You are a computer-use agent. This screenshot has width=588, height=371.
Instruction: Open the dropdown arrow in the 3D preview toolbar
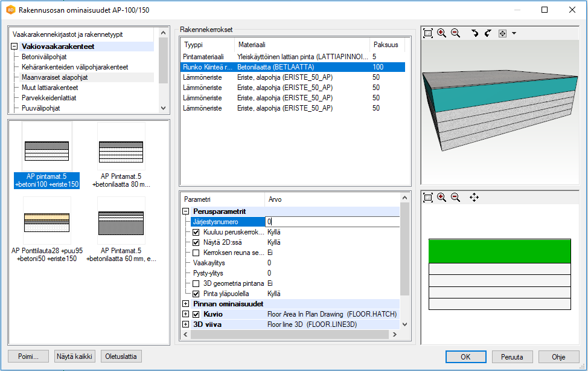tap(514, 34)
